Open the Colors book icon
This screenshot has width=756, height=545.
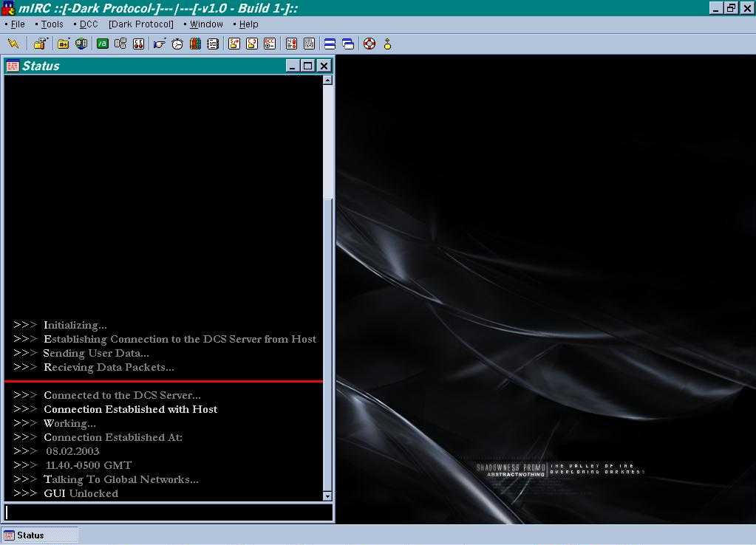194,44
